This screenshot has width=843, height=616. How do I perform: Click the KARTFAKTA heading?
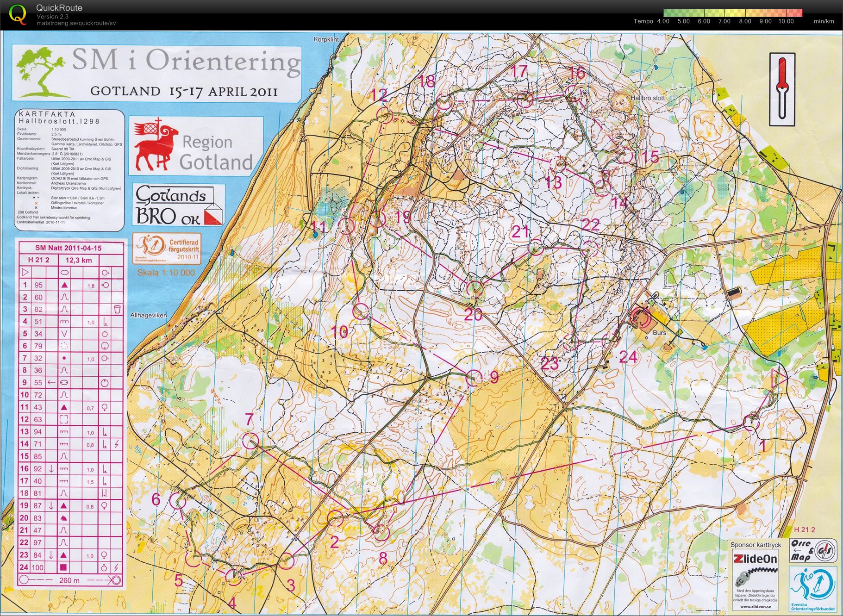tap(47, 114)
